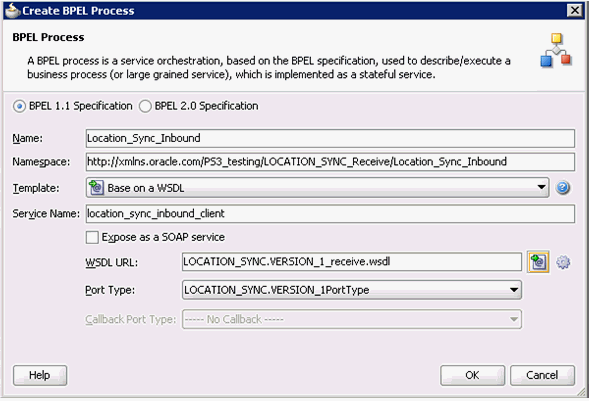Image resolution: width=589 pixels, height=401 pixels.
Task: Click the 'Callback Port Type:' label
Action: point(130,319)
